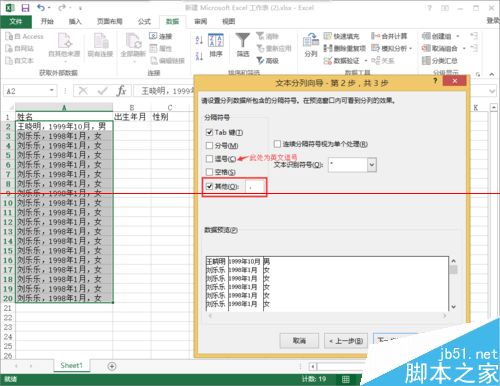Enable the comma delimiter checkbox
Image resolution: width=500 pixels, height=386 pixels.
[209, 159]
